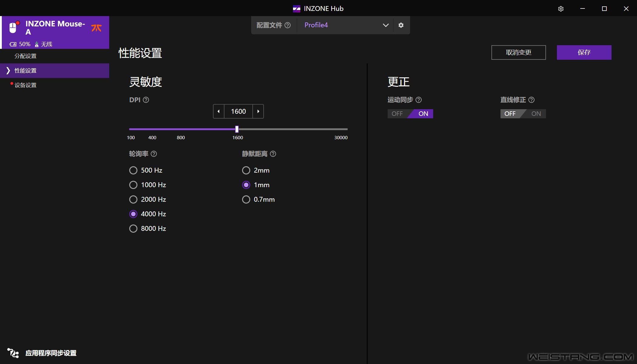Image resolution: width=637 pixels, height=364 pixels.
Task: Click the Fnatic logo on device card
Action: coord(96,28)
